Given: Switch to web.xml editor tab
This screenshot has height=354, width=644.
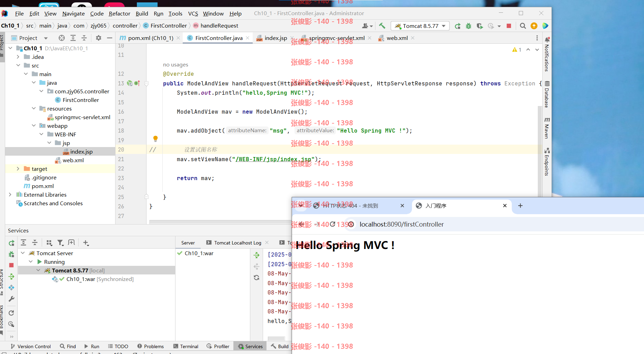Looking at the screenshot, I should tap(396, 38).
